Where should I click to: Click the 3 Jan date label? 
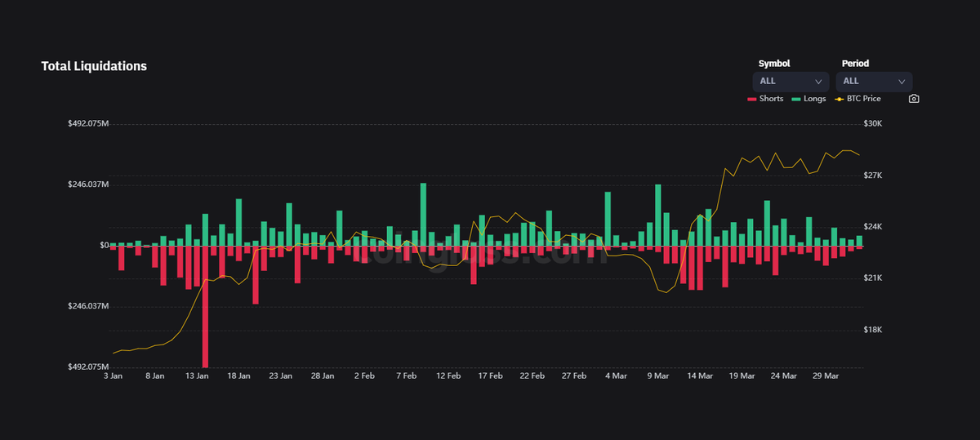click(113, 376)
